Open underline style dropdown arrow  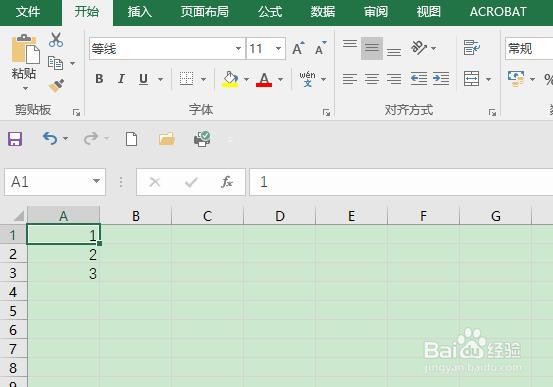(160, 79)
